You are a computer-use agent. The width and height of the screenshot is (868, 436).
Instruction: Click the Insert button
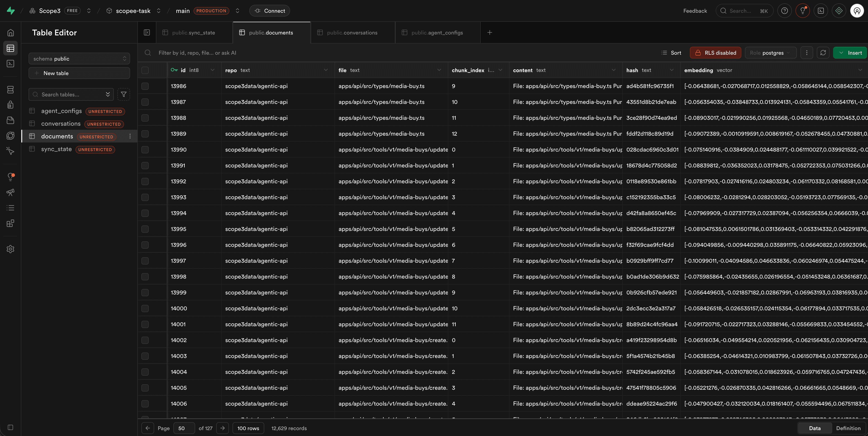(x=850, y=53)
